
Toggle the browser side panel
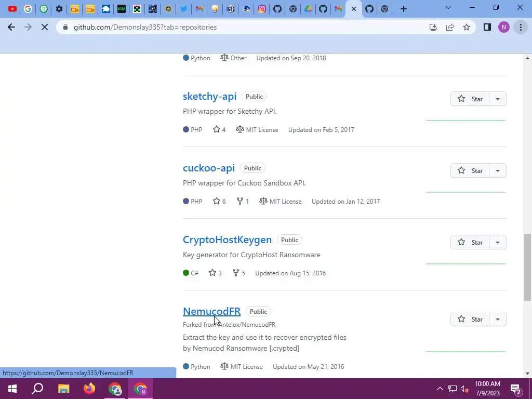(x=487, y=27)
